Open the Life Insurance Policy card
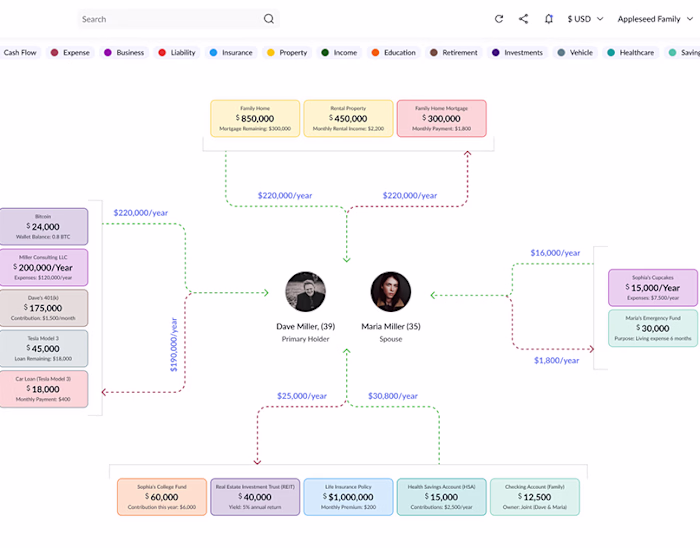The height and width of the screenshot is (548, 700). click(348, 497)
